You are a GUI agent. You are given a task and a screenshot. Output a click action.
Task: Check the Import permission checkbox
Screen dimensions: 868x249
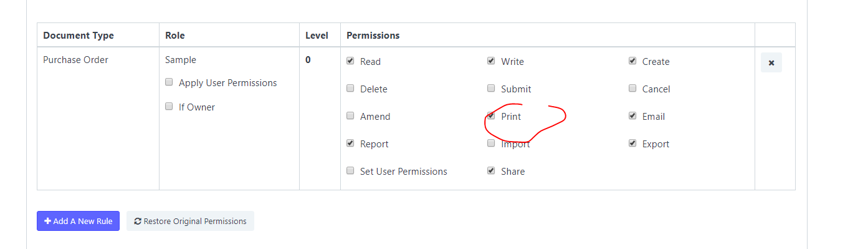pos(491,144)
